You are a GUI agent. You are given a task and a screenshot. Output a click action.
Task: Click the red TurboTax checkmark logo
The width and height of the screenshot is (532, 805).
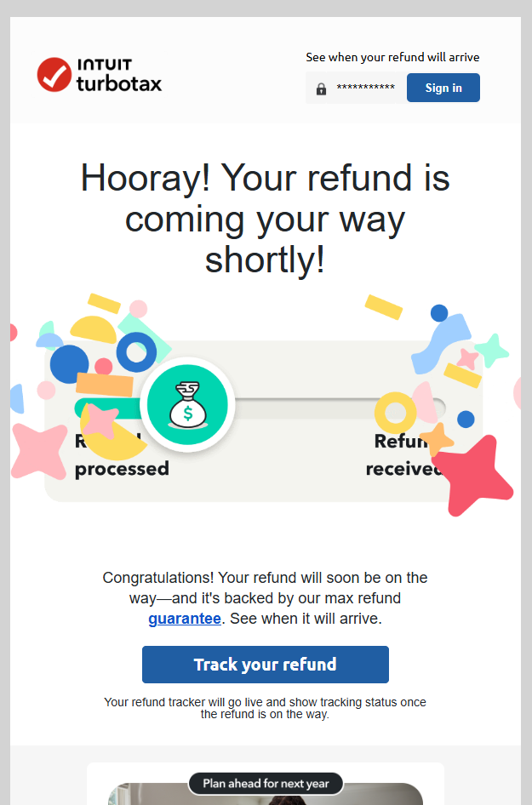54,74
